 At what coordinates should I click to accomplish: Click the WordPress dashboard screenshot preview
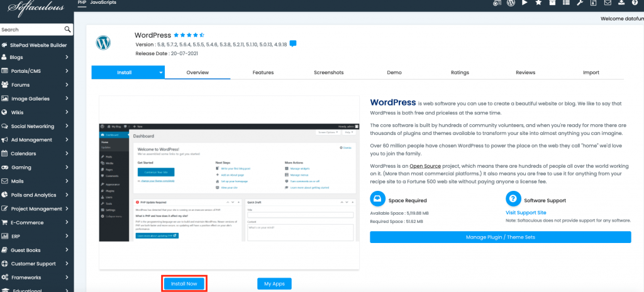[x=229, y=183]
